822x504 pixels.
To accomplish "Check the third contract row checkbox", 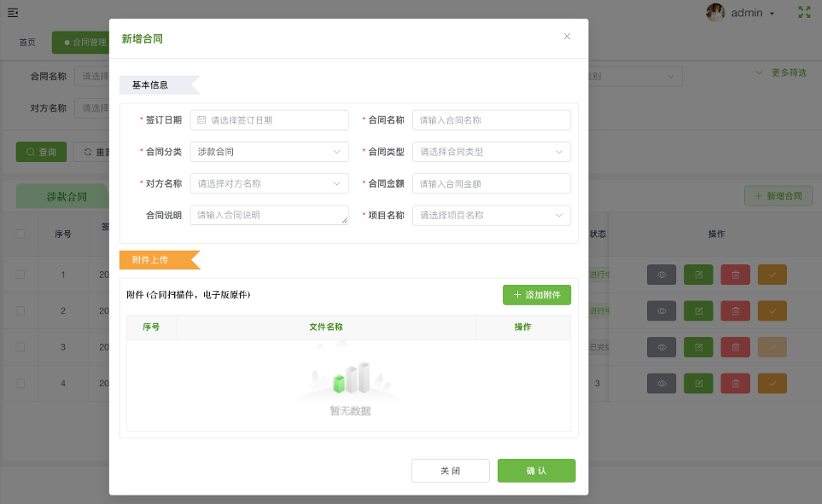I will pyautogui.click(x=20, y=347).
